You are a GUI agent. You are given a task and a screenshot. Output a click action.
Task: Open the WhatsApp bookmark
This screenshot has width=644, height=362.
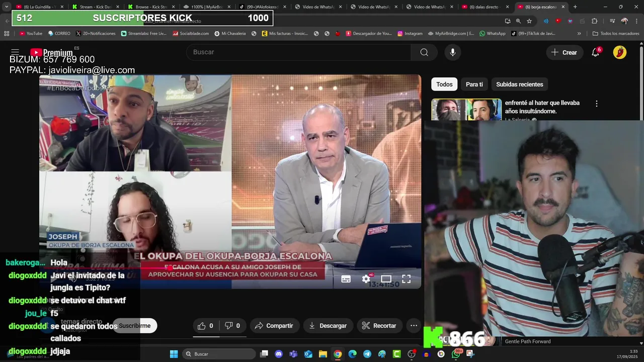click(492, 34)
